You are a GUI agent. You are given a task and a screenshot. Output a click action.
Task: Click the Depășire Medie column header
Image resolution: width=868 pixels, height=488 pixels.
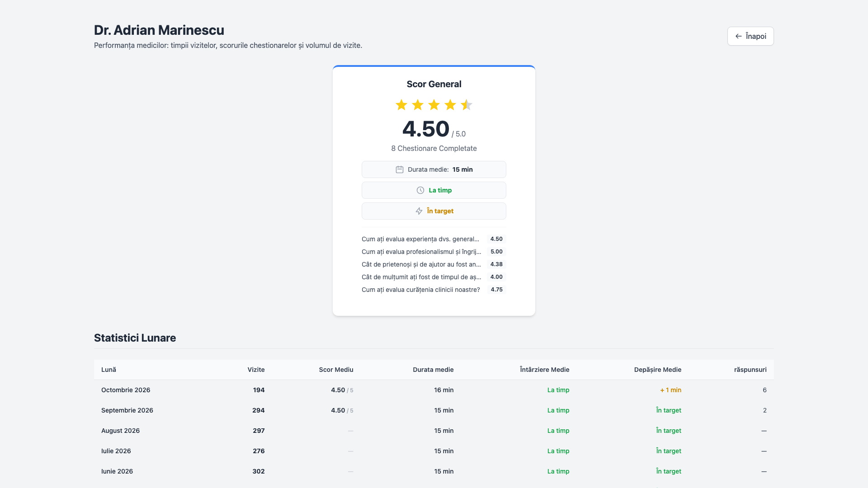click(x=657, y=370)
